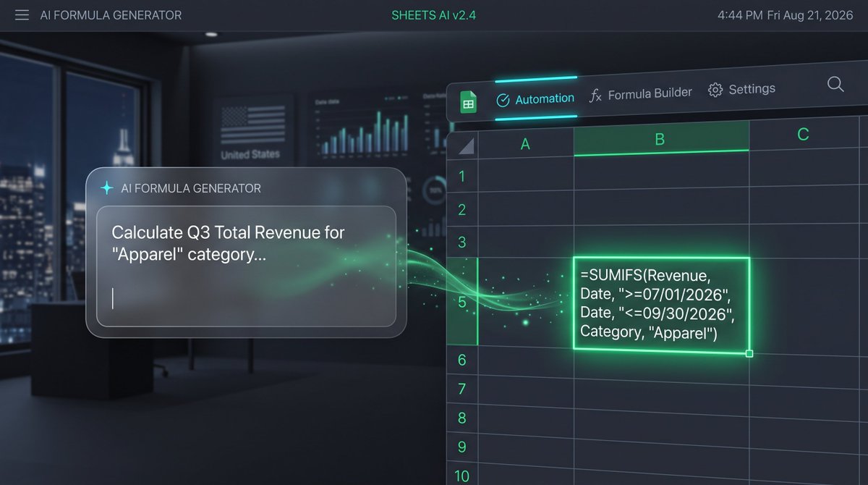Click the Settings gear icon

pyautogui.click(x=715, y=90)
